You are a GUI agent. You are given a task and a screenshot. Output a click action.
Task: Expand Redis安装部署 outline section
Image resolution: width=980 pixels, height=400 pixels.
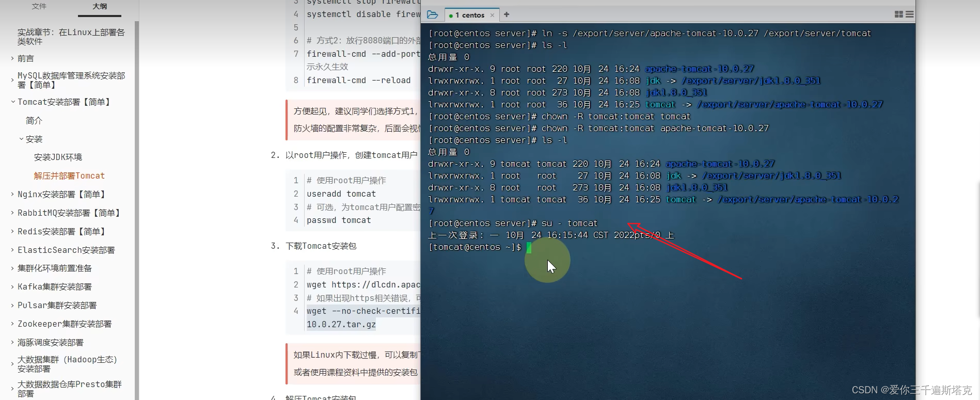[12, 231]
